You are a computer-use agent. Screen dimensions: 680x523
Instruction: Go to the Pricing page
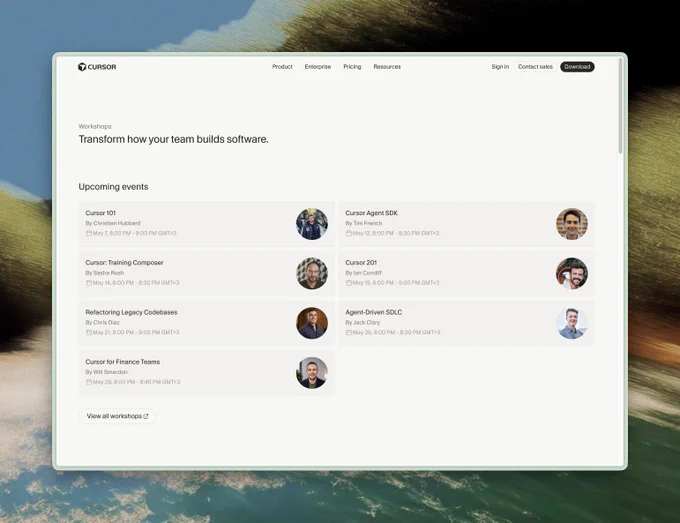coord(352,67)
